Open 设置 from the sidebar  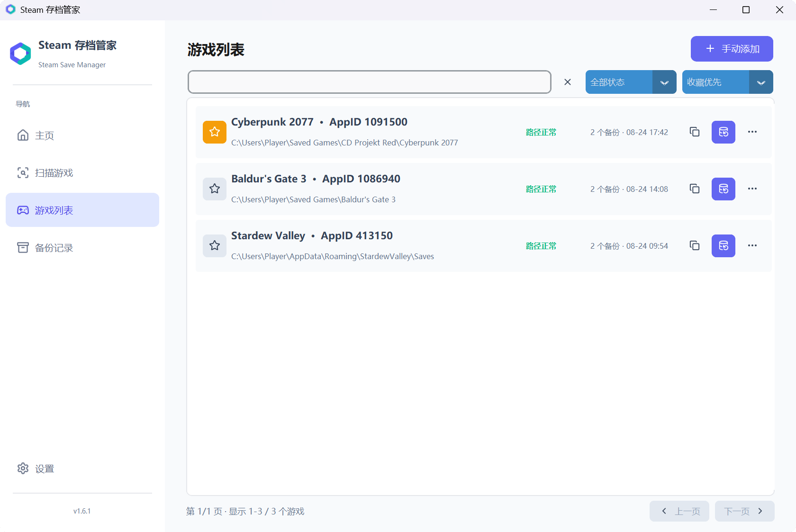pyautogui.click(x=82, y=469)
